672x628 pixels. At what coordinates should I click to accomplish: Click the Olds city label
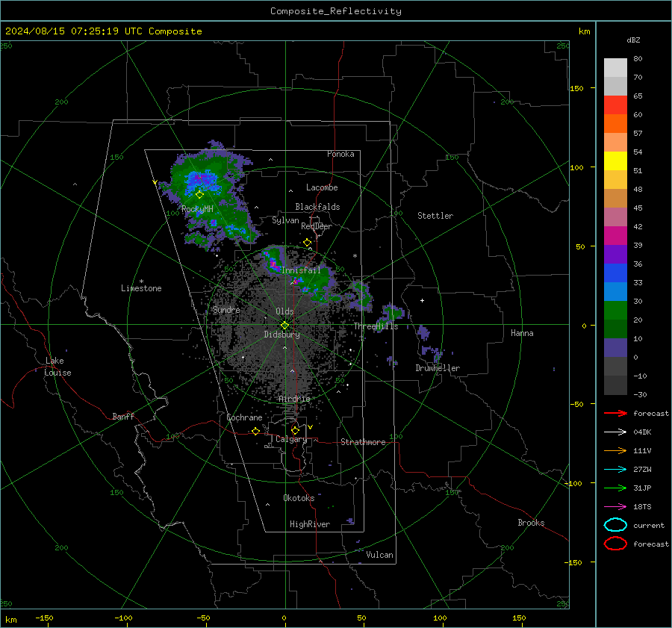pos(284,311)
